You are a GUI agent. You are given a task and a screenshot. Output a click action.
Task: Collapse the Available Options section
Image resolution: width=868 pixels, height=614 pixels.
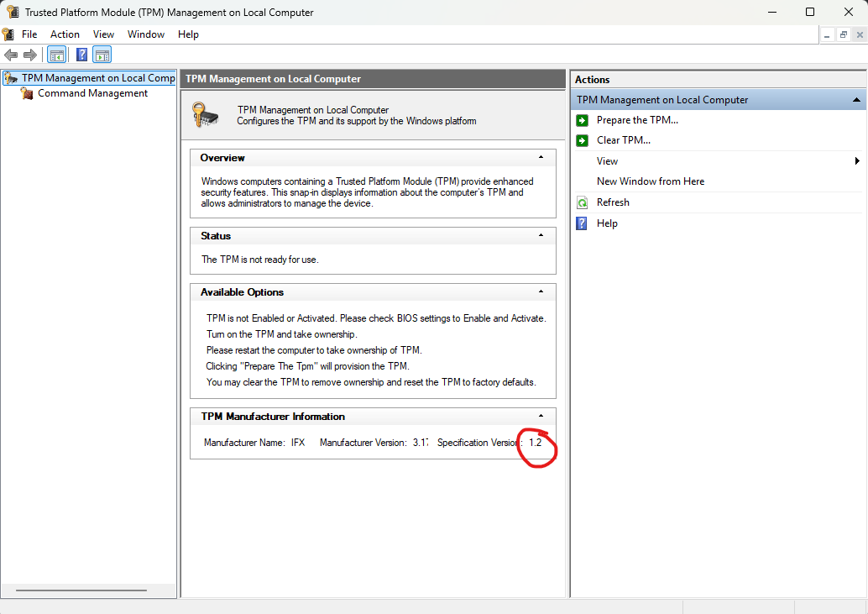click(541, 291)
